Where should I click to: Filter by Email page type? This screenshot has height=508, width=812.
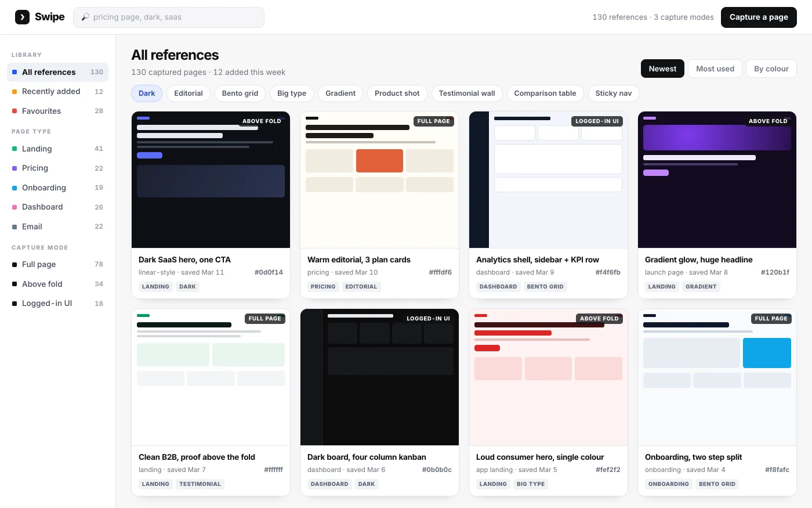pyautogui.click(x=57, y=226)
